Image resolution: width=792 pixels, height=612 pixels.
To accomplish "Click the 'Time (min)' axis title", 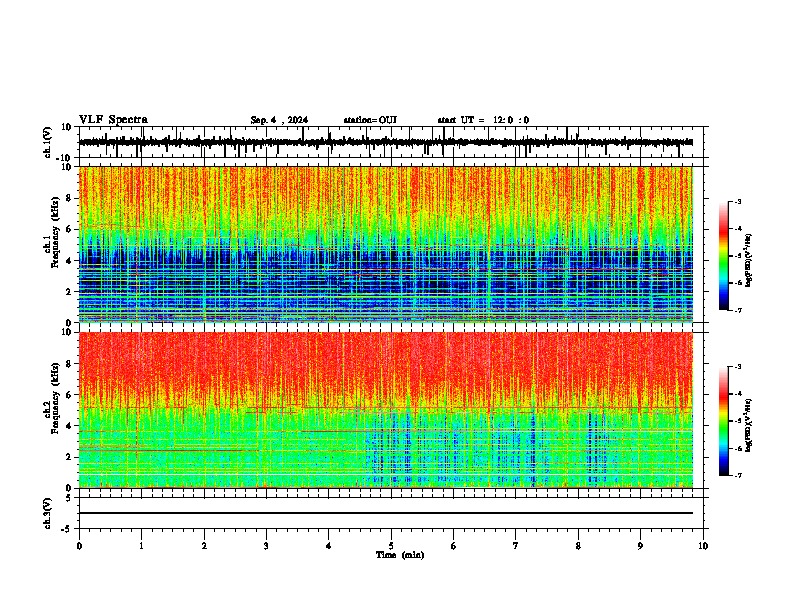I will [x=400, y=555].
